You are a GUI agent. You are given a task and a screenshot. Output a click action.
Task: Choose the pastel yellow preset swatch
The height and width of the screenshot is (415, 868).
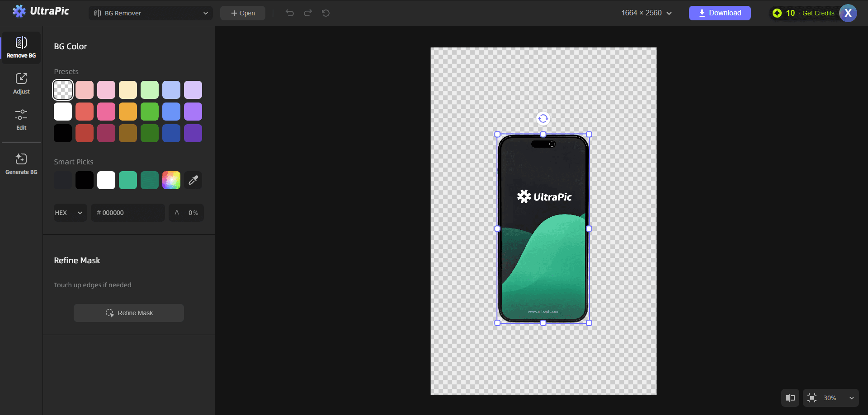128,90
